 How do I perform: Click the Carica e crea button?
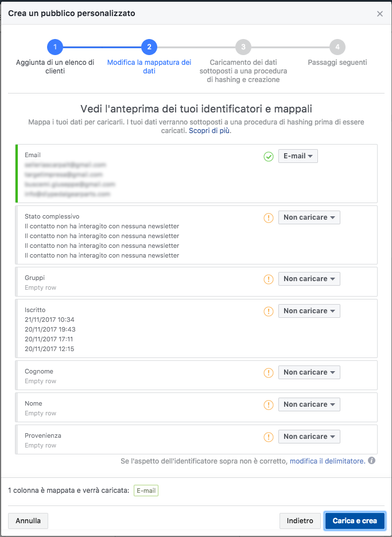pos(355,521)
